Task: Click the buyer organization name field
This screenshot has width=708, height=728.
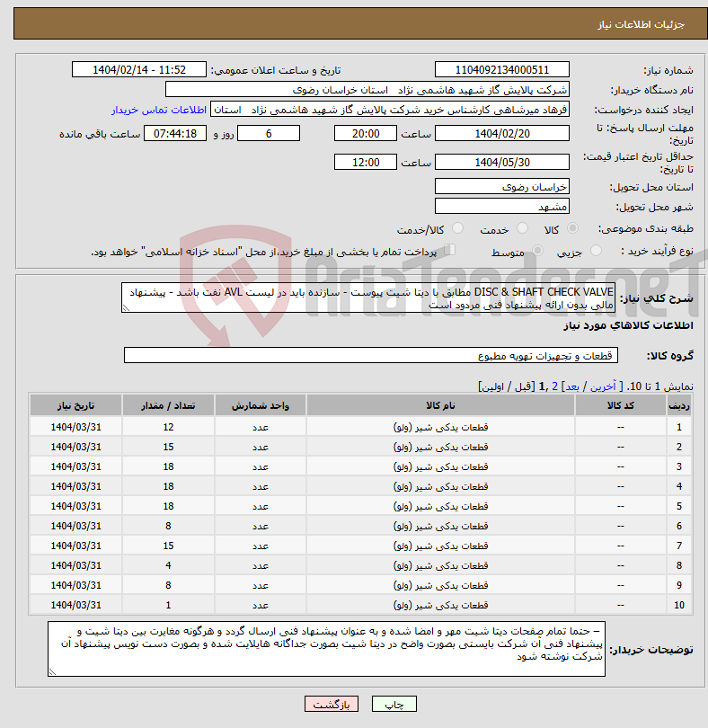Action: point(367,90)
